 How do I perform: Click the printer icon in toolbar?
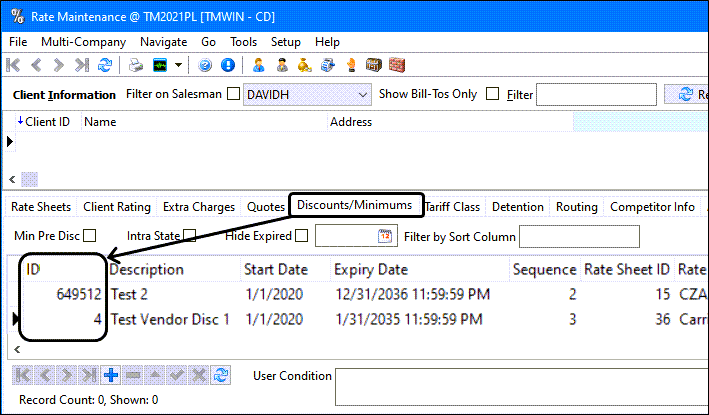coord(136,65)
